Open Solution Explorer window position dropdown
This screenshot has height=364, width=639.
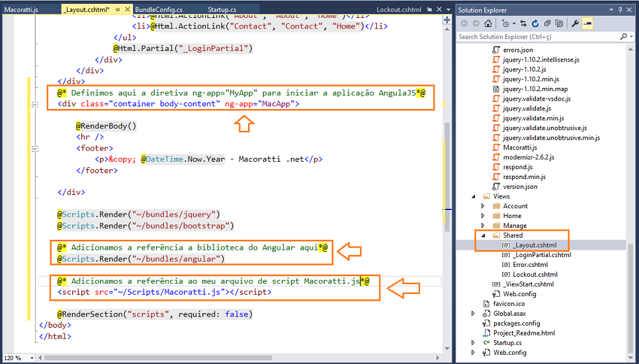pos(611,10)
